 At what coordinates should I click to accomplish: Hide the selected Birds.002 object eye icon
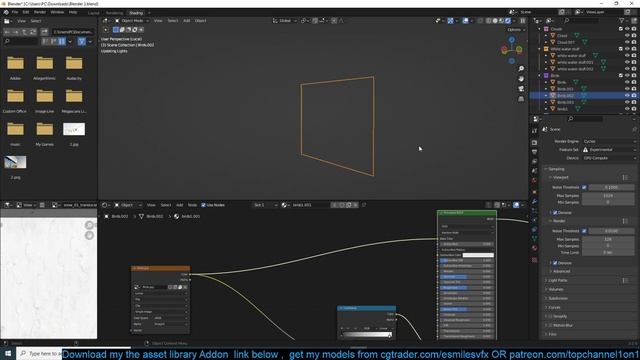(627, 96)
